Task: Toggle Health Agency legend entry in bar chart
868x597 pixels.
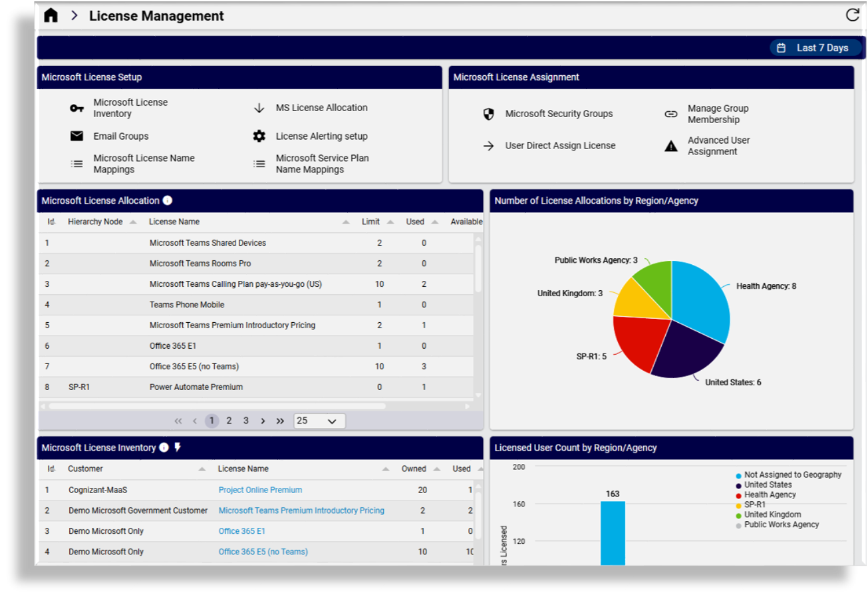Action: coord(766,495)
